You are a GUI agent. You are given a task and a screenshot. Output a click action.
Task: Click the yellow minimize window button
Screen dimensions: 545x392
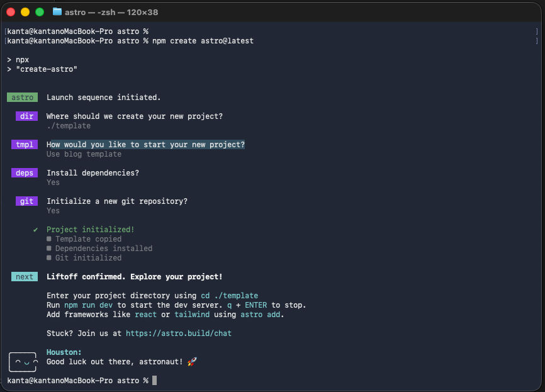tap(25, 12)
